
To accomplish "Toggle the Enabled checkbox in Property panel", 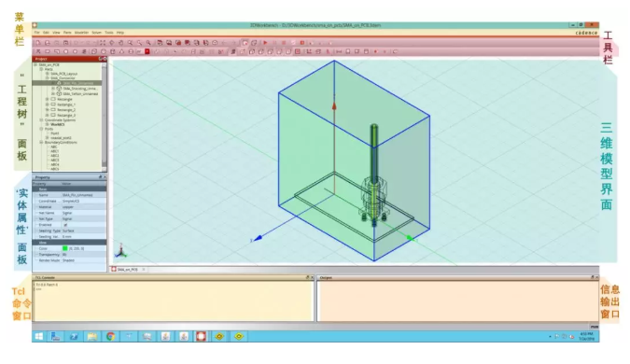I will [x=65, y=225].
